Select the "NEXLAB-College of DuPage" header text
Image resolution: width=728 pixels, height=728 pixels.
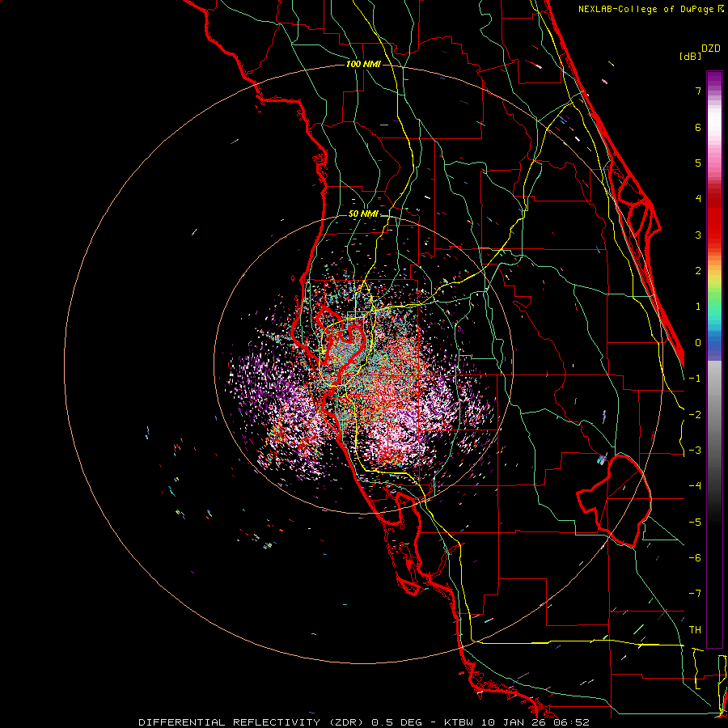point(647,9)
